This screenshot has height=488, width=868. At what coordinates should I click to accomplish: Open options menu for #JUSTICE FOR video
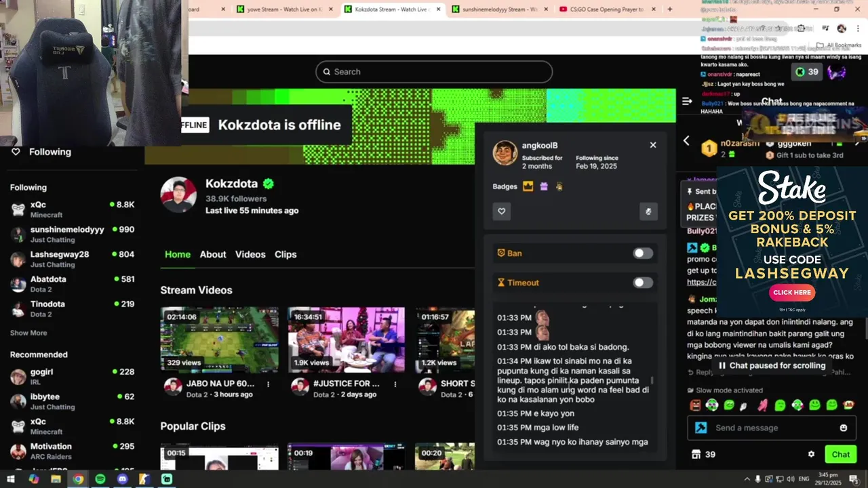coord(395,384)
